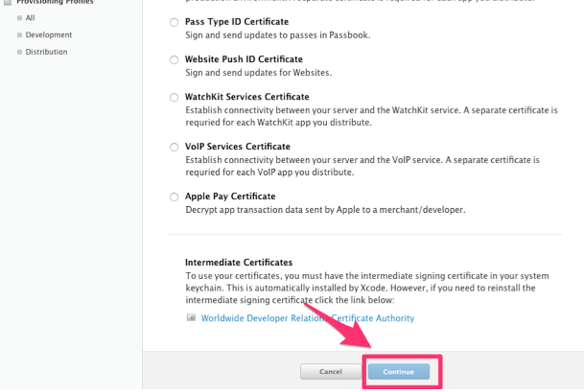Click the bullet icon beside Development
This screenshot has height=392, width=584.
pos(18,35)
